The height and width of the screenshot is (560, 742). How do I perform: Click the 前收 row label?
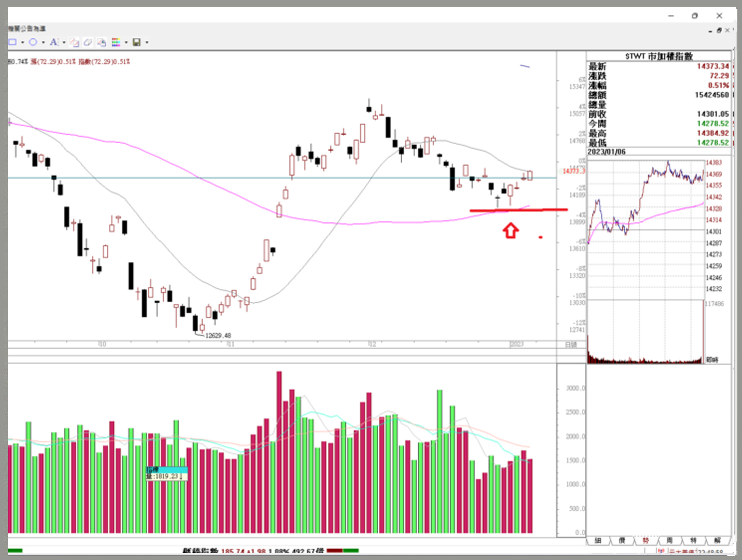click(597, 114)
